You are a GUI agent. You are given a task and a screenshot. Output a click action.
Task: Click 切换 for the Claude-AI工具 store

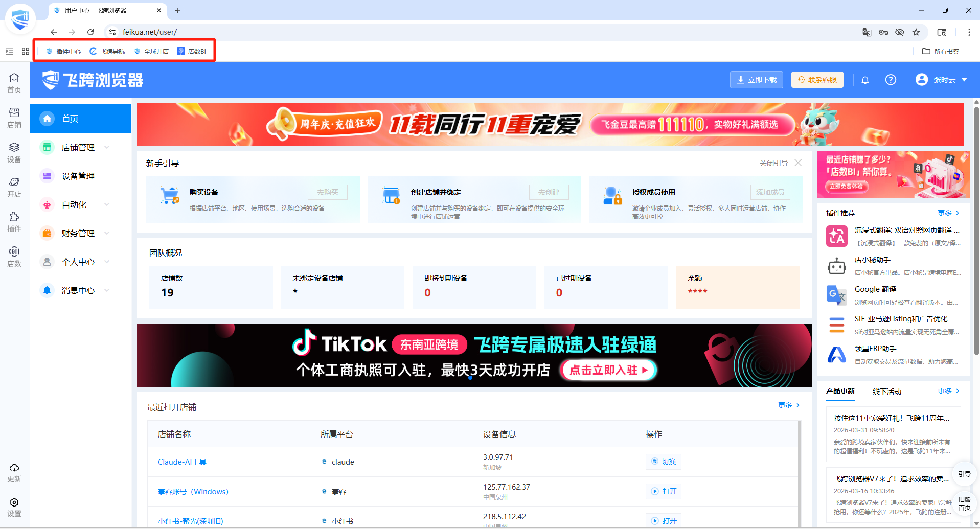click(664, 462)
